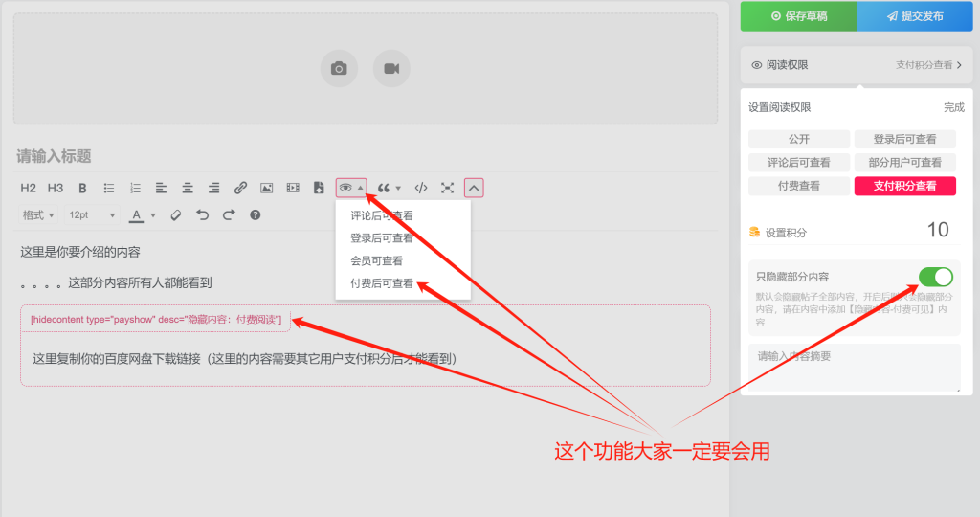Choose 会员可查看 from the dropdown menu
This screenshot has height=517, width=980.
(376, 260)
